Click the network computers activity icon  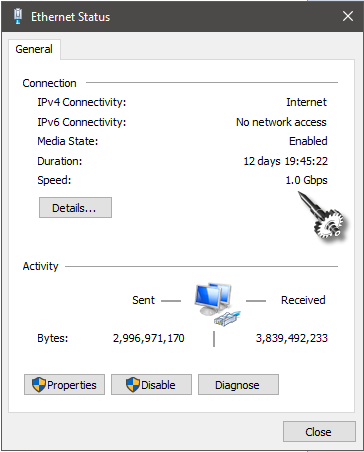point(218,304)
